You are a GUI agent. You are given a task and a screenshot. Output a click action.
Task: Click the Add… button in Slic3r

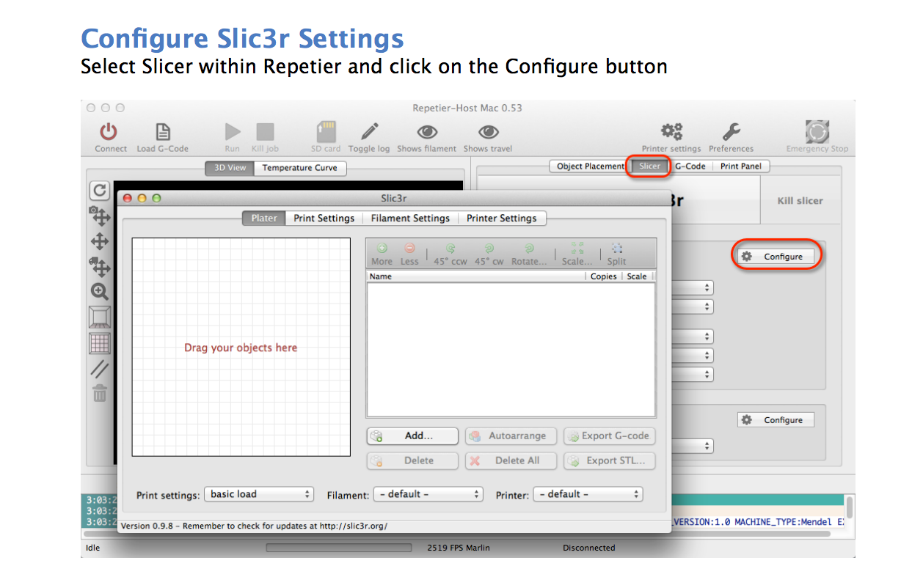coord(412,436)
